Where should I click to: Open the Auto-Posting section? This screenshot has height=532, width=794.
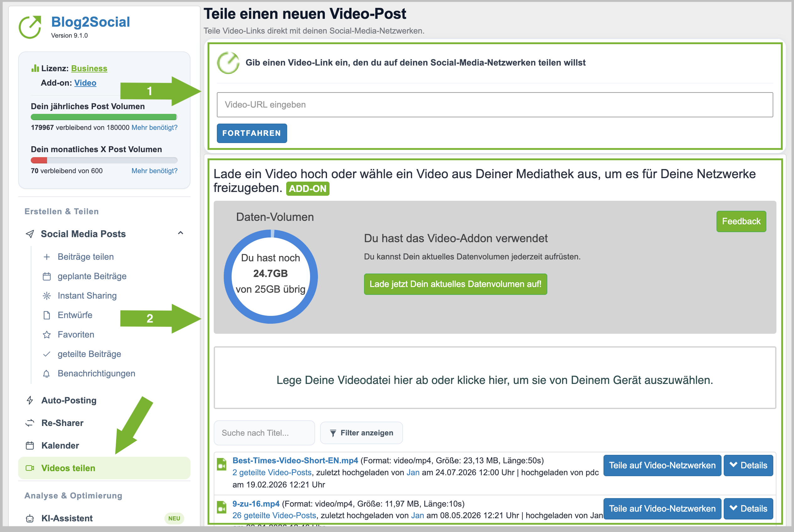click(69, 400)
